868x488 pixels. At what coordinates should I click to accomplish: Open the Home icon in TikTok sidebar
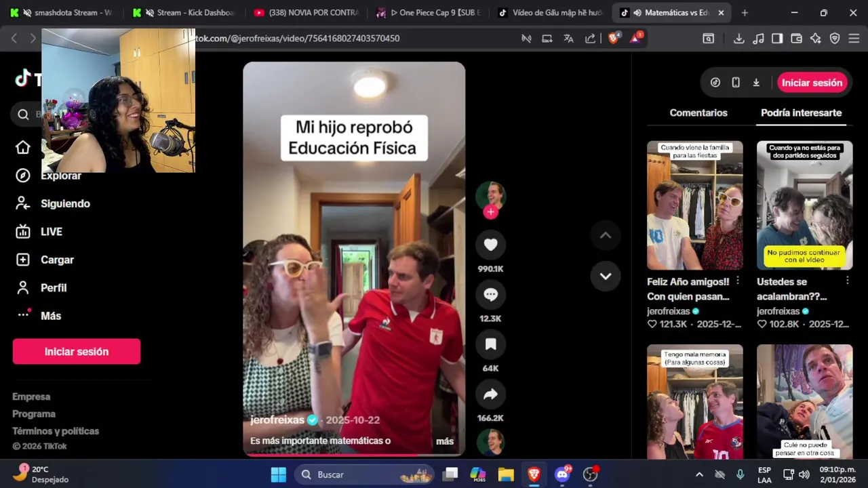pos(23,147)
